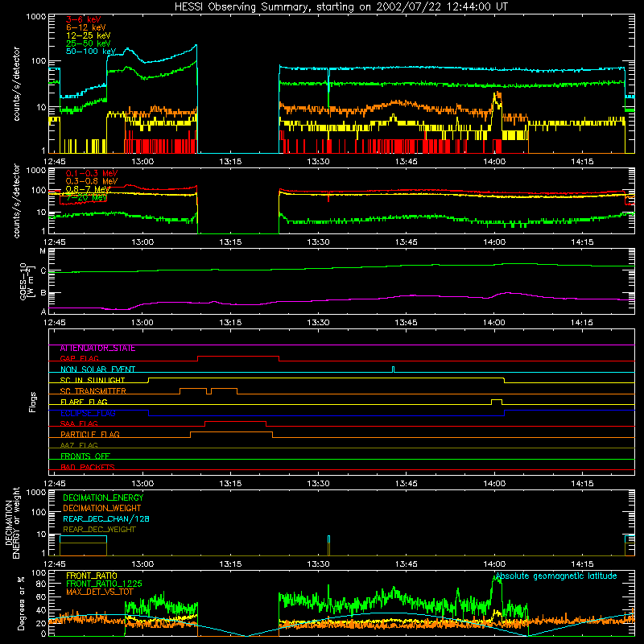This screenshot has height=644, width=644.
Task: Click the REAR_DEC_WEIGHT legend label
Action: coord(99,530)
